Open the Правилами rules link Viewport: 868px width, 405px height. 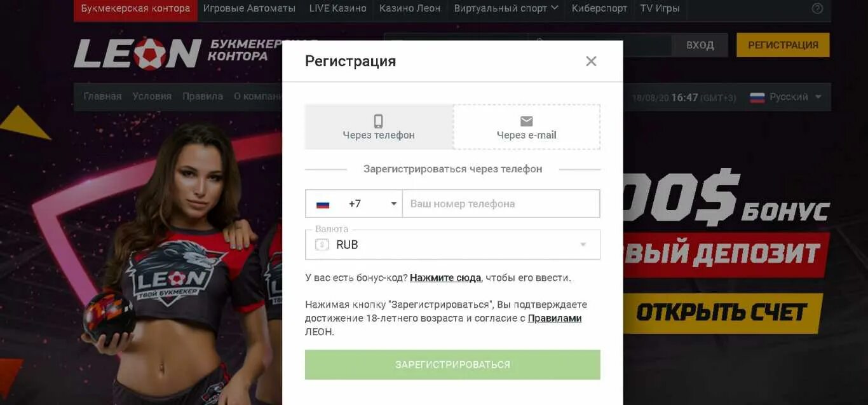pyautogui.click(x=555, y=318)
